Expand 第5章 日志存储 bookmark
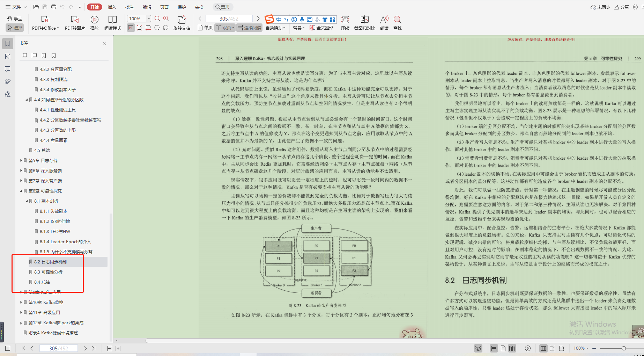Screen dimensions: 644x356 21,161
